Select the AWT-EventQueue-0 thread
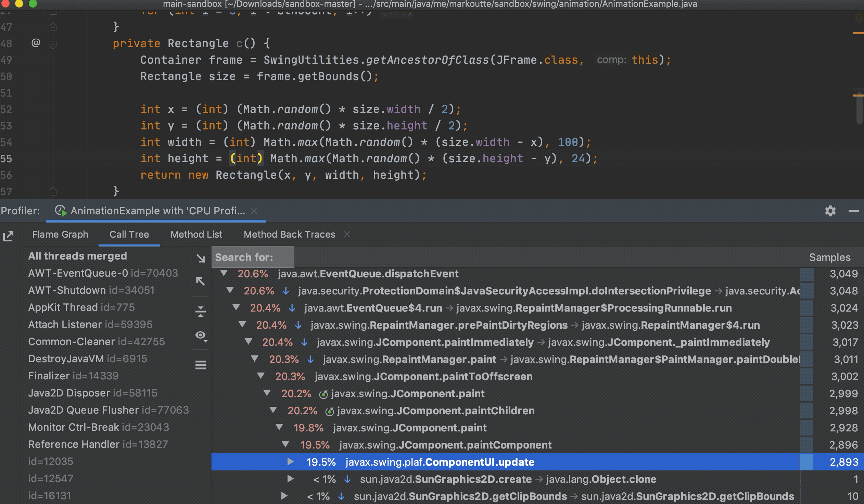Image resolution: width=864 pixels, height=504 pixels. (103, 273)
